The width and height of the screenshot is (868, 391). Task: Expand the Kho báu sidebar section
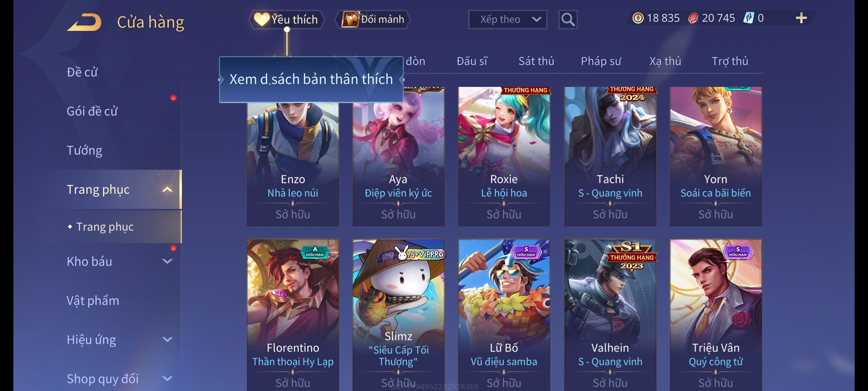coord(167,261)
